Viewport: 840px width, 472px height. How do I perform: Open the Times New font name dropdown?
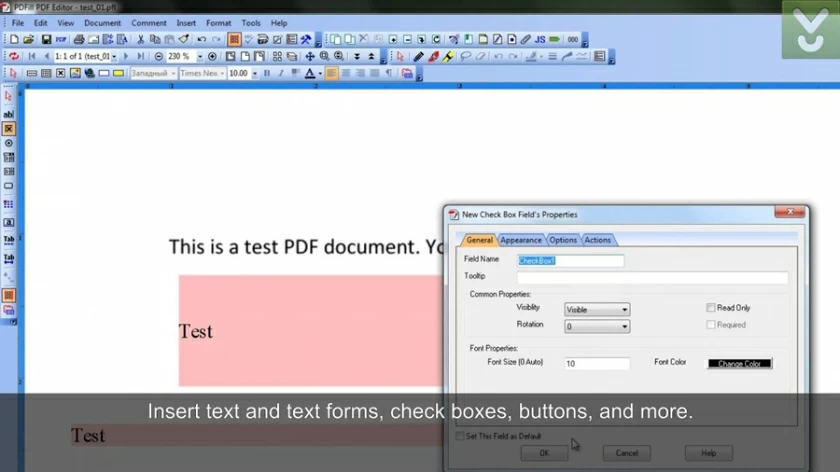tap(222, 73)
